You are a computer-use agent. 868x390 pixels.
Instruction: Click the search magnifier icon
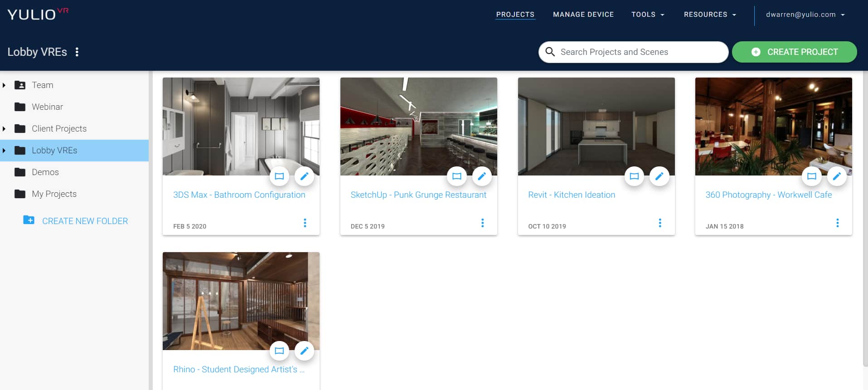click(550, 52)
